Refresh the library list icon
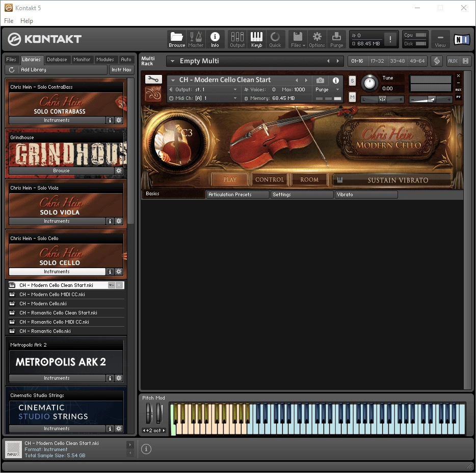The image size is (476, 473). pyautogui.click(x=12, y=69)
